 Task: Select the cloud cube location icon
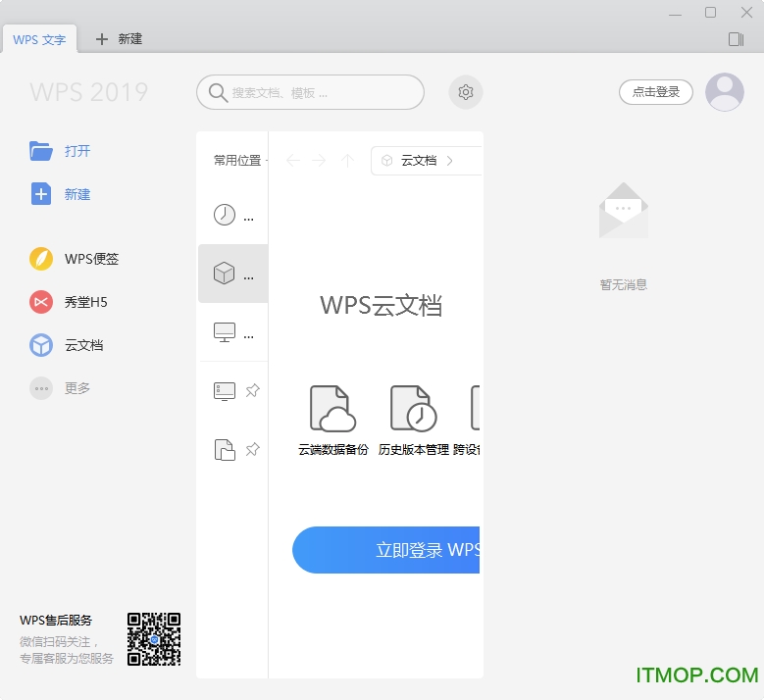pyautogui.click(x=225, y=273)
